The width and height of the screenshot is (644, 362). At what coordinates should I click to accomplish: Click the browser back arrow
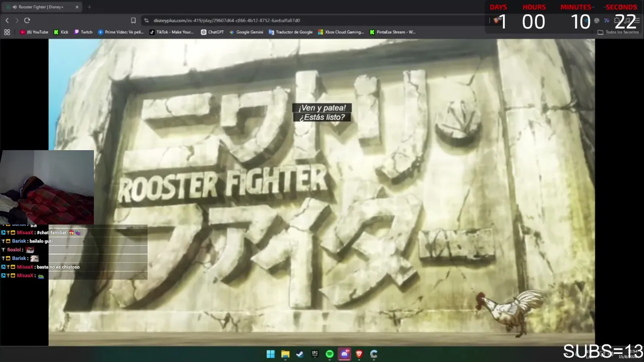tap(7, 20)
